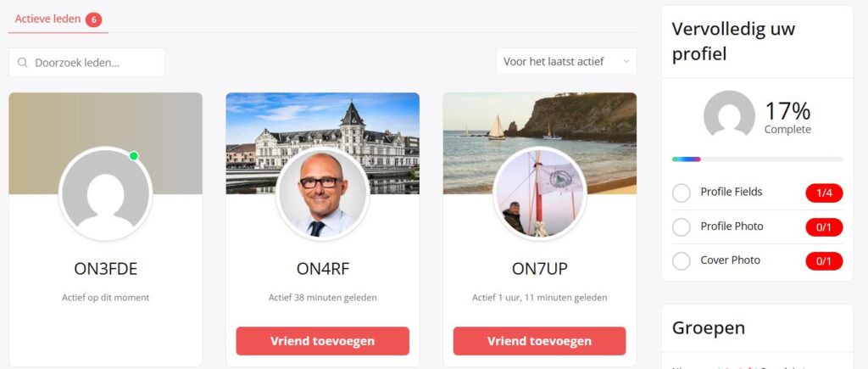
Task: Open the Voor het laatst actief dropdown
Action: point(566,61)
